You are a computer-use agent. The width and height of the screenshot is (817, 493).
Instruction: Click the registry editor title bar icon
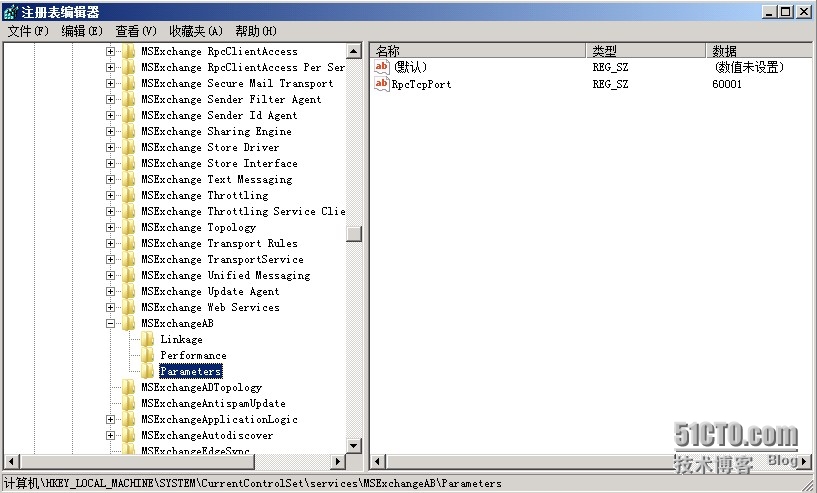click(x=10, y=12)
